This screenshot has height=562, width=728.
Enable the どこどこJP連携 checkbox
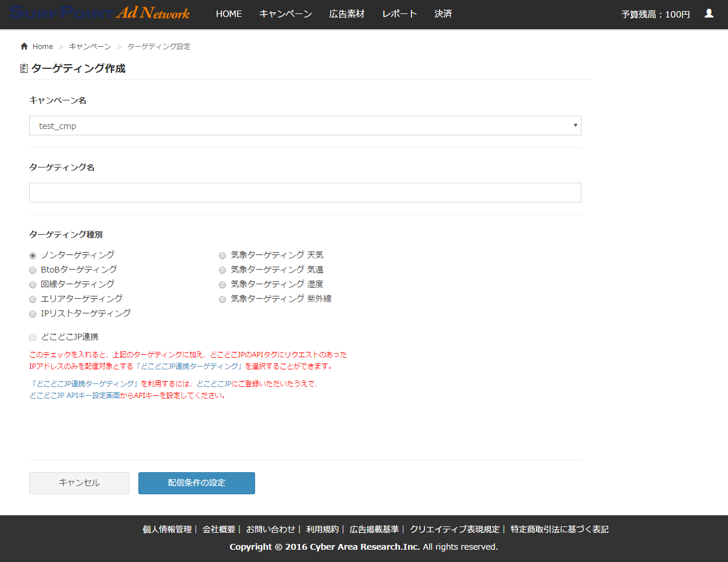[33, 337]
